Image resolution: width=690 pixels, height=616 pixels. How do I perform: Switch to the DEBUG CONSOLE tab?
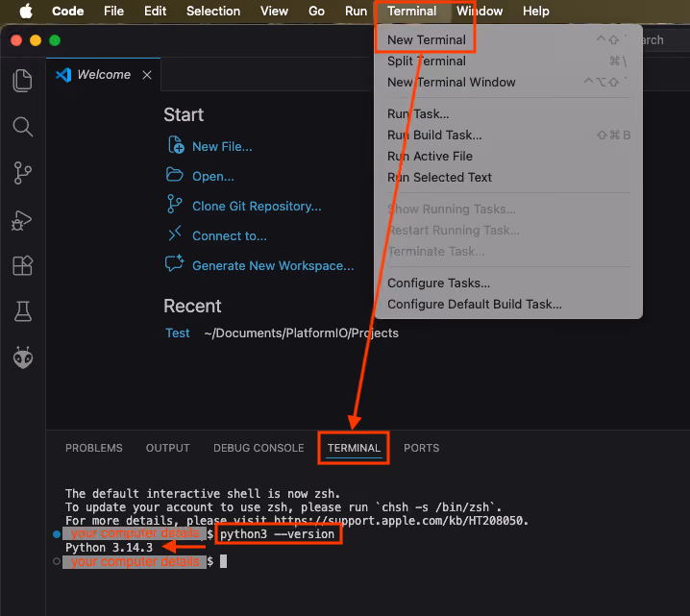point(259,448)
